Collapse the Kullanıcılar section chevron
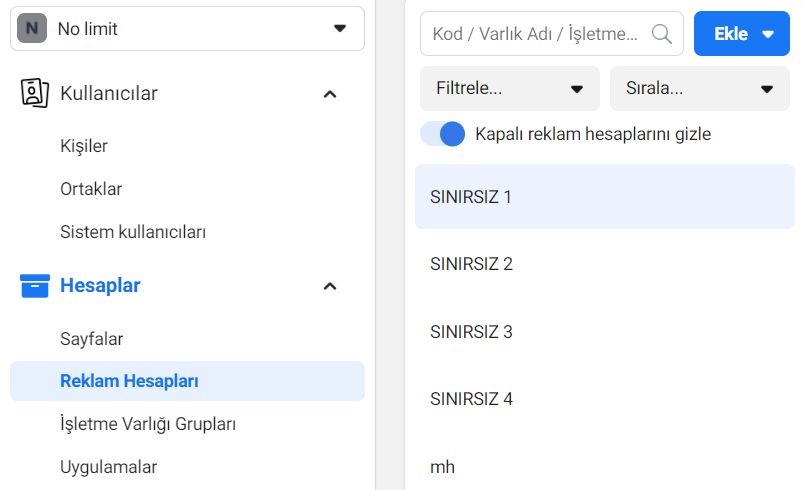 (x=330, y=94)
